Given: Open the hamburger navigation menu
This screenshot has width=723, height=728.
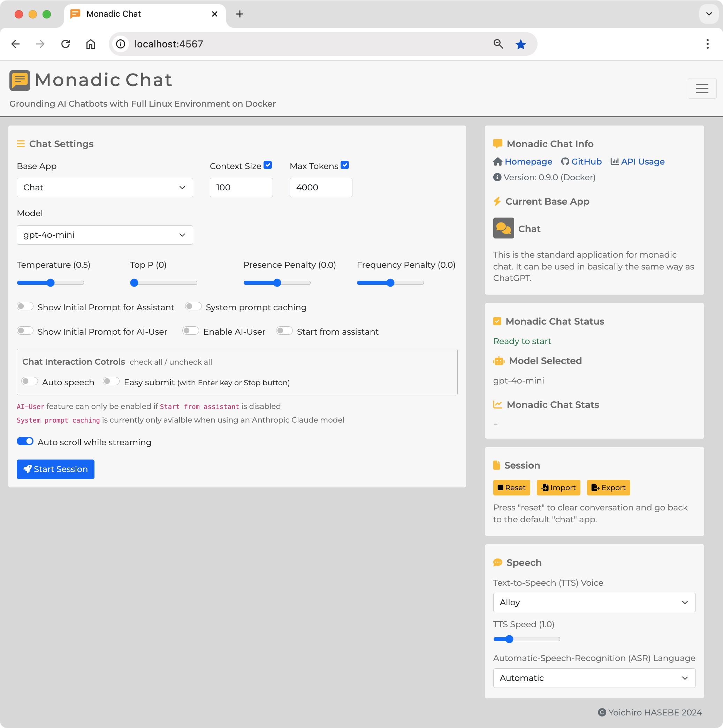Looking at the screenshot, I should click(x=701, y=89).
